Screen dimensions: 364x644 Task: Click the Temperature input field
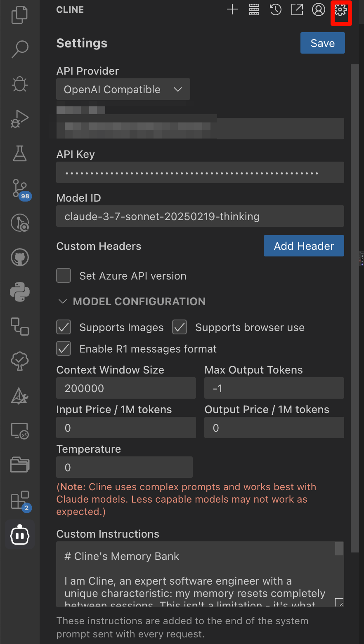[124, 467]
